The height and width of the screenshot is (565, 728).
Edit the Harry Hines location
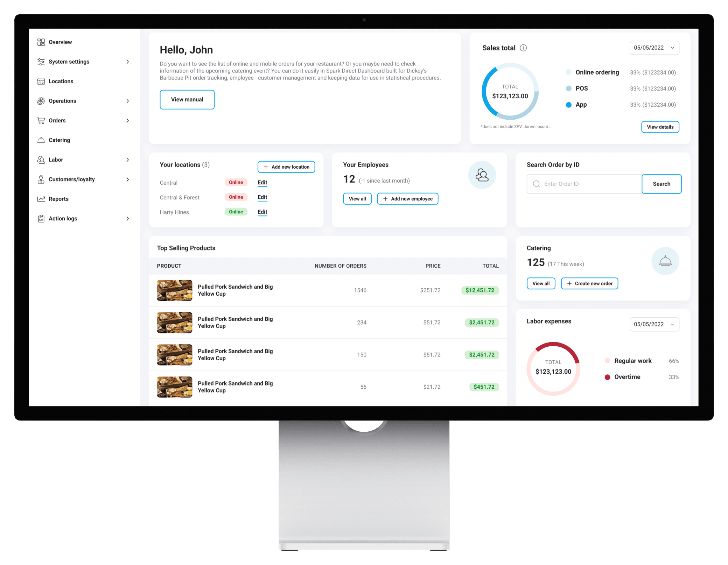(x=262, y=212)
